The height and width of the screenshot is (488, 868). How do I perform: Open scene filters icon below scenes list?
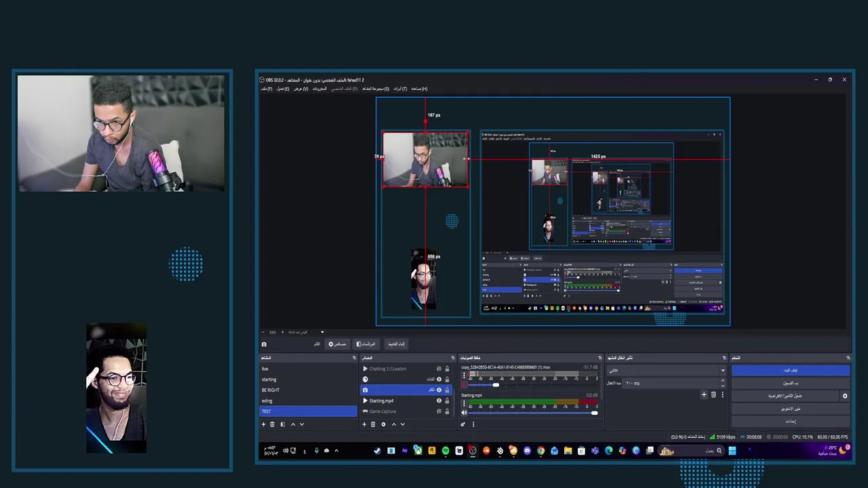coord(283,424)
